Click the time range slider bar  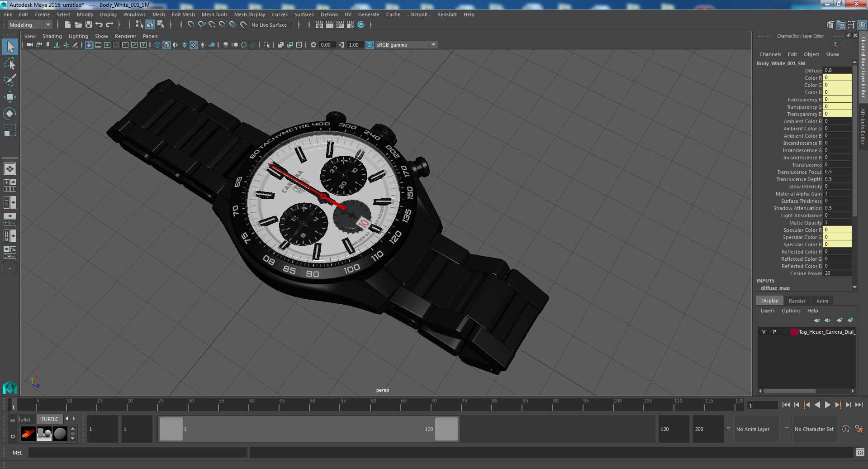[x=308, y=429]
